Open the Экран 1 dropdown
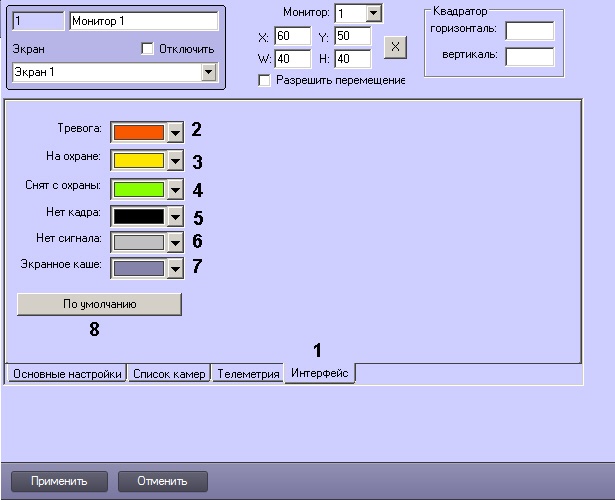 point(208,72)
